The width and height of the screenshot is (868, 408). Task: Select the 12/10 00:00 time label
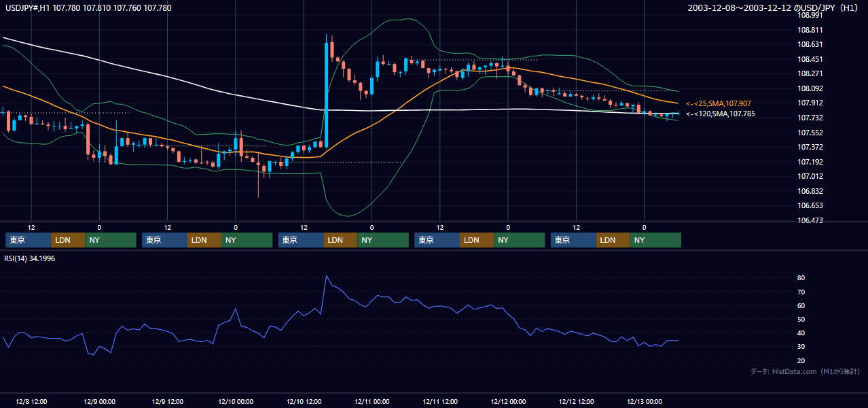click(x=235, y=401)
